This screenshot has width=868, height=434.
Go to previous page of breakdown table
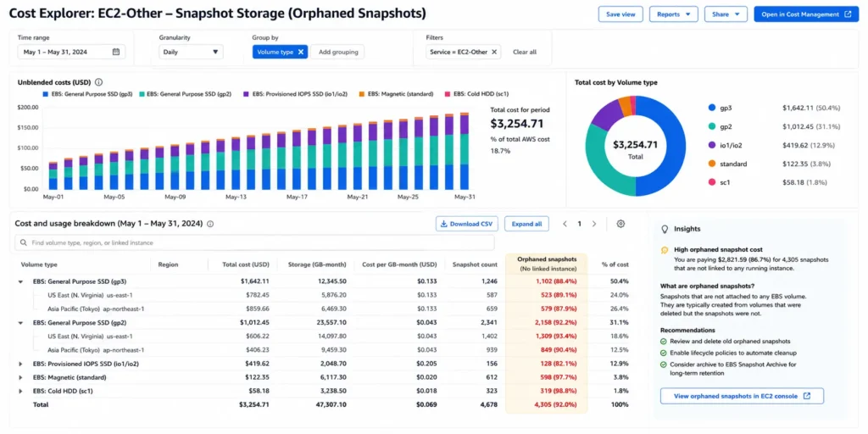coord(565,224)
